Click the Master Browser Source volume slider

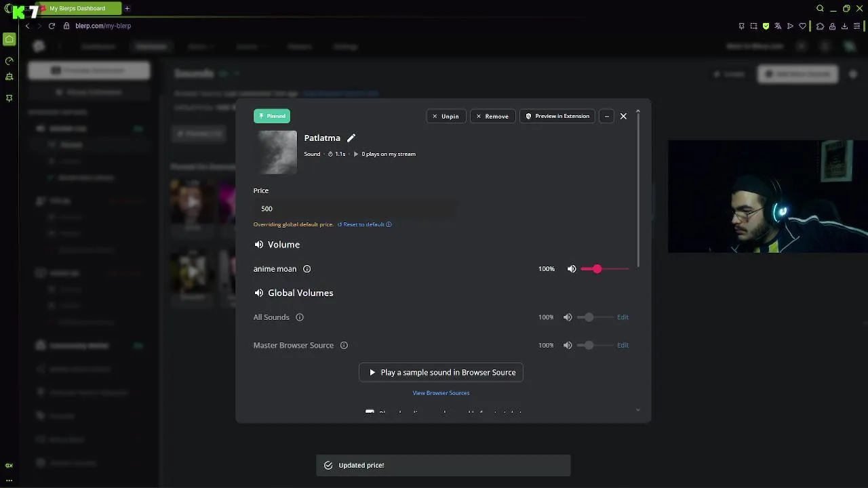coord(594,346)
